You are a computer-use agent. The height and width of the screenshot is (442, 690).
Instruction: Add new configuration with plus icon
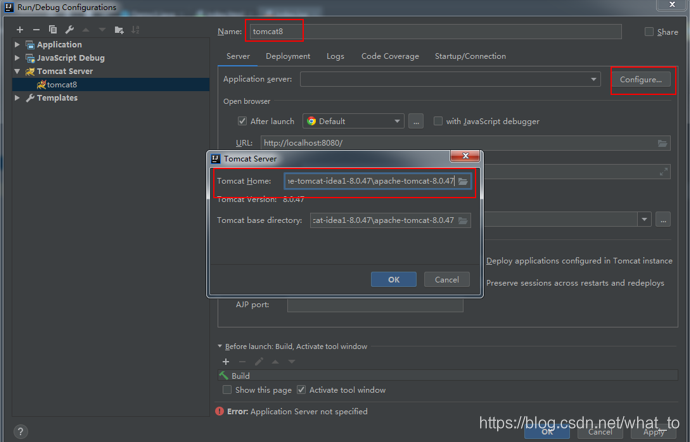coord(20,29)
